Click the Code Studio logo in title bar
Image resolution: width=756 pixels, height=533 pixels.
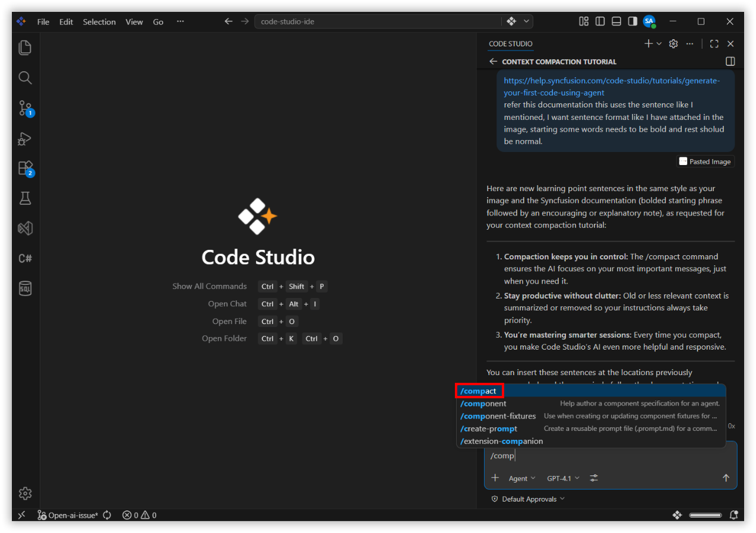coord(21,21)
